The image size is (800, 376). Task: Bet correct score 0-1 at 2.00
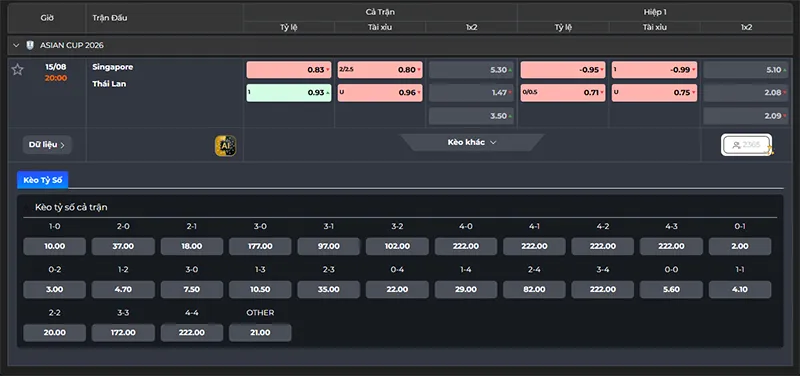[740, 246]
